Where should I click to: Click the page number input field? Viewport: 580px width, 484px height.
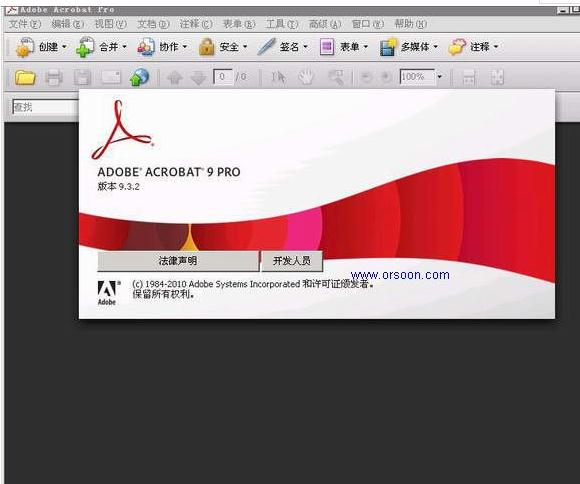click(x=222, y=77)
